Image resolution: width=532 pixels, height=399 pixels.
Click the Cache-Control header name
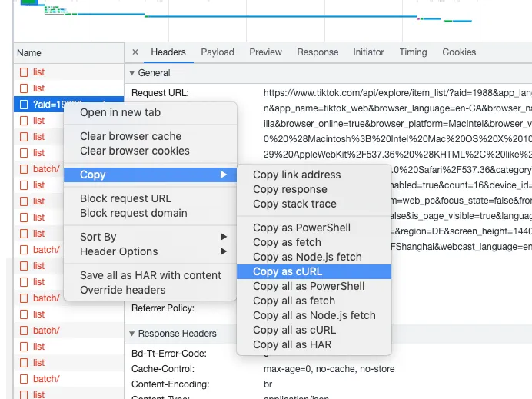click(163, 369)
